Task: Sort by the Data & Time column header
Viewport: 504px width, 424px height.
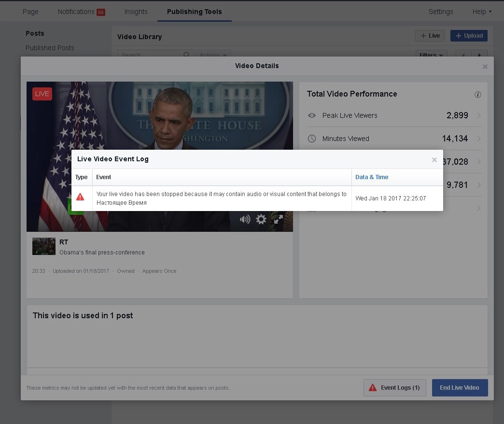Action: click(x=372, y=177)
